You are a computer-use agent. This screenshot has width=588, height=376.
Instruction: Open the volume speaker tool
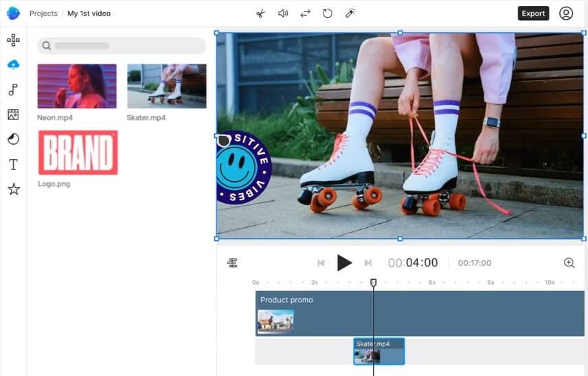point(283,14)
